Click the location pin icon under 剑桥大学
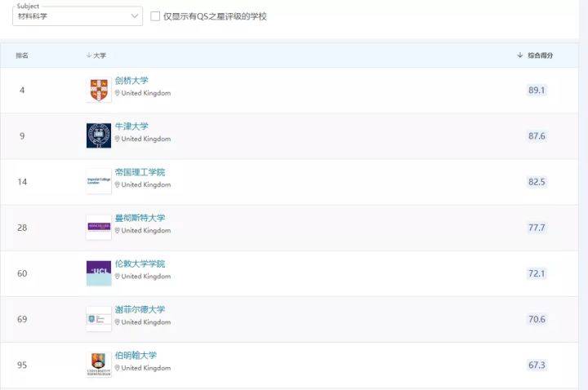 click(x=118, y=94)
